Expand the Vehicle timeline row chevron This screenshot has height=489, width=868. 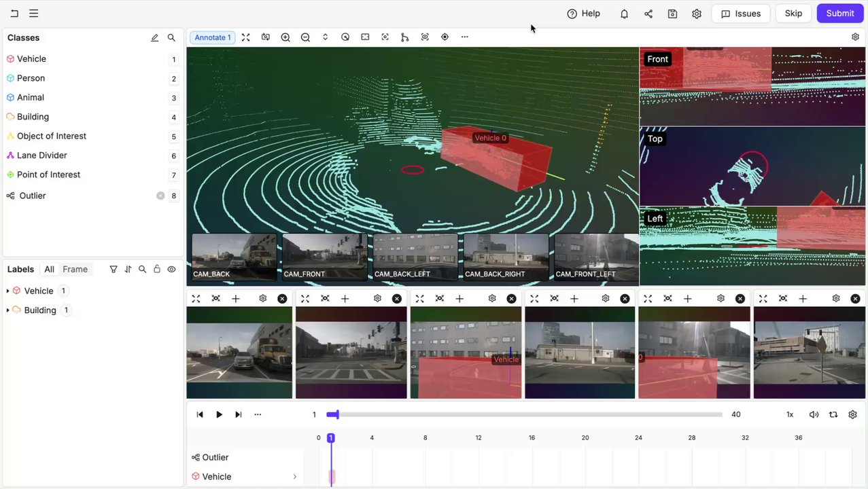tap(294, 477)
